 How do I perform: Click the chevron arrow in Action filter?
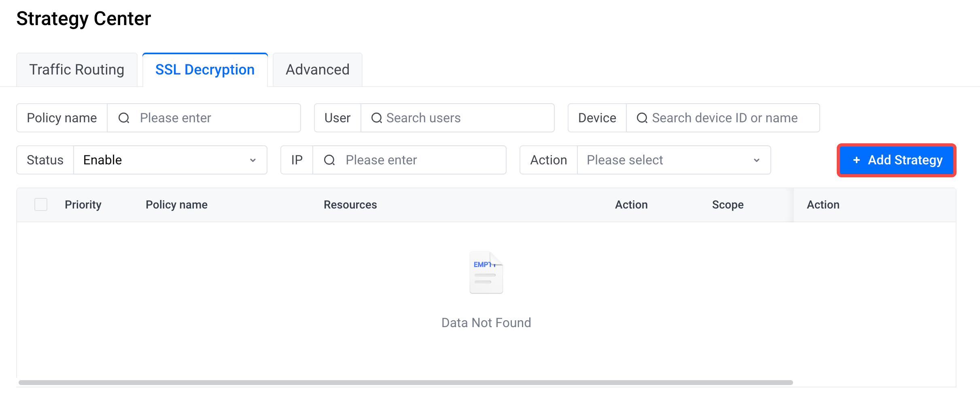[x=757, y=160]
